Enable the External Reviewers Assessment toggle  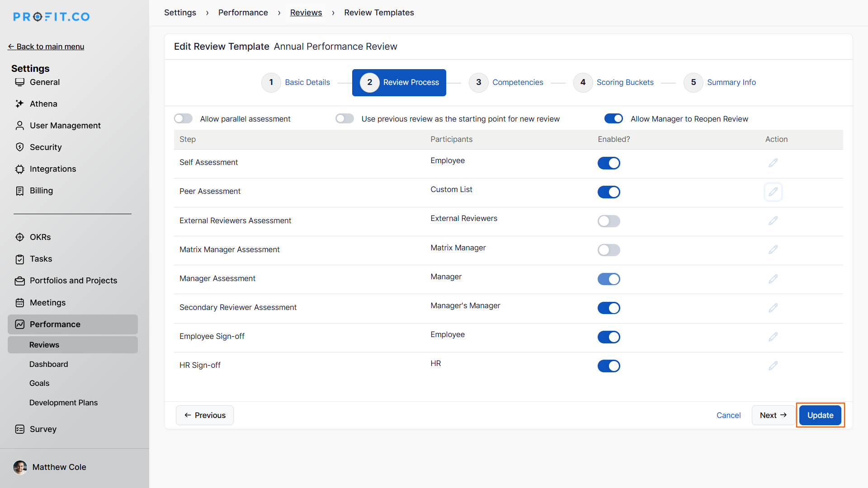(x=609, y=221)
